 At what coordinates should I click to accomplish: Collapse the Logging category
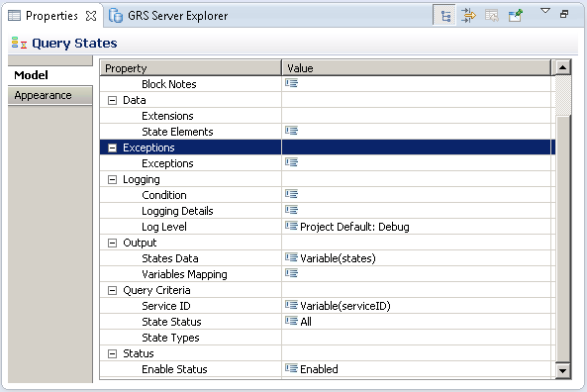[112, 180]
